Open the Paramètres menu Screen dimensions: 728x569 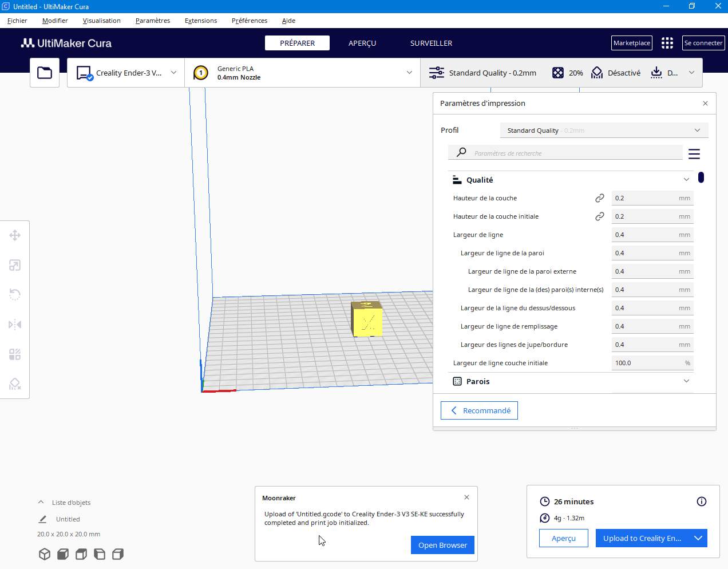(x=153, y=21)
